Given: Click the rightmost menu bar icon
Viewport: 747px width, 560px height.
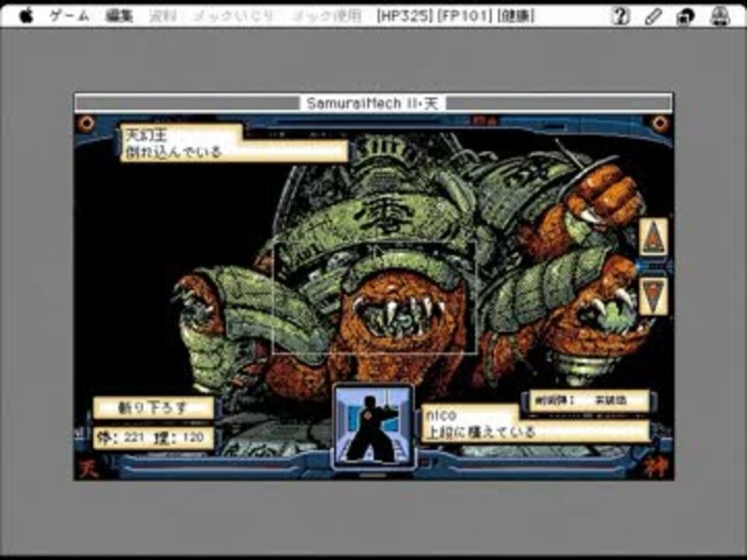Looking at the screenshot, I should point(720,16).
